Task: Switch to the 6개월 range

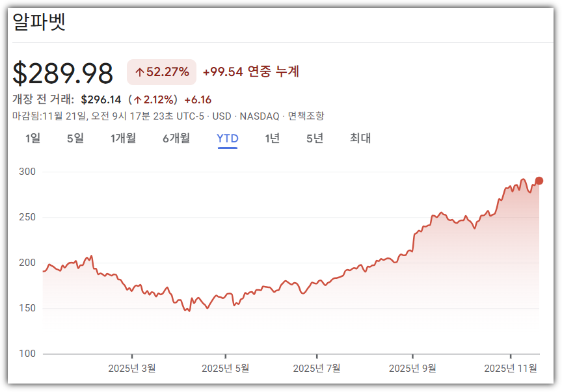Action: [176, 138]
